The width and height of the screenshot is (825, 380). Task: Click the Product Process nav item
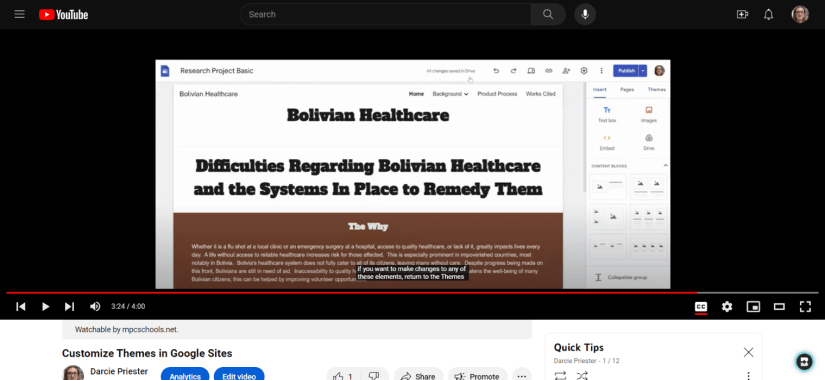(497, 94)
